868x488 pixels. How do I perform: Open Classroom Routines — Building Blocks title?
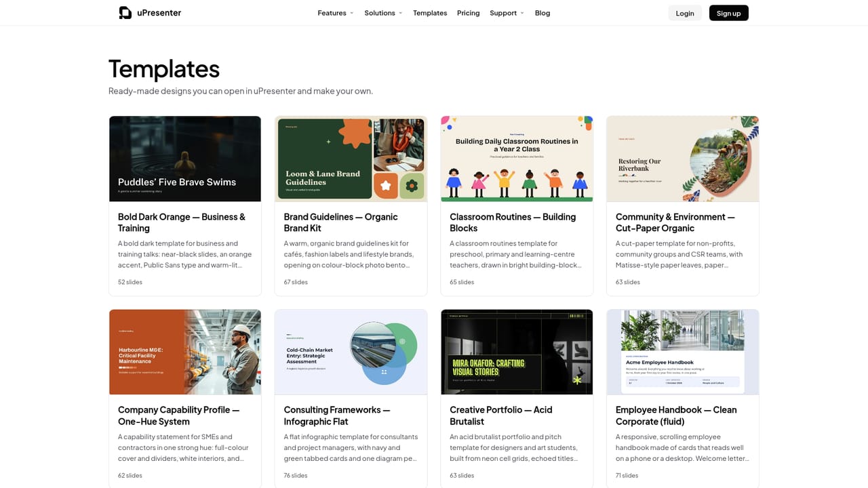(x=513, y=222)
